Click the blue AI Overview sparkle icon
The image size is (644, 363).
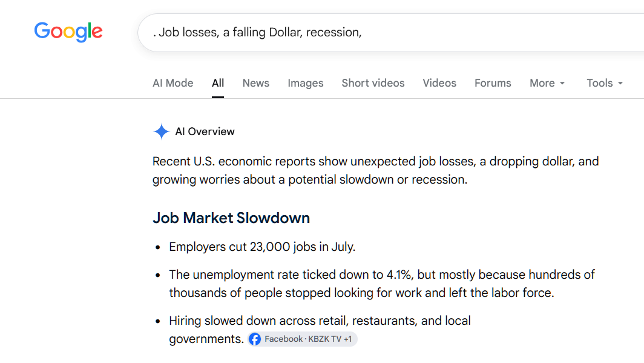161,132
